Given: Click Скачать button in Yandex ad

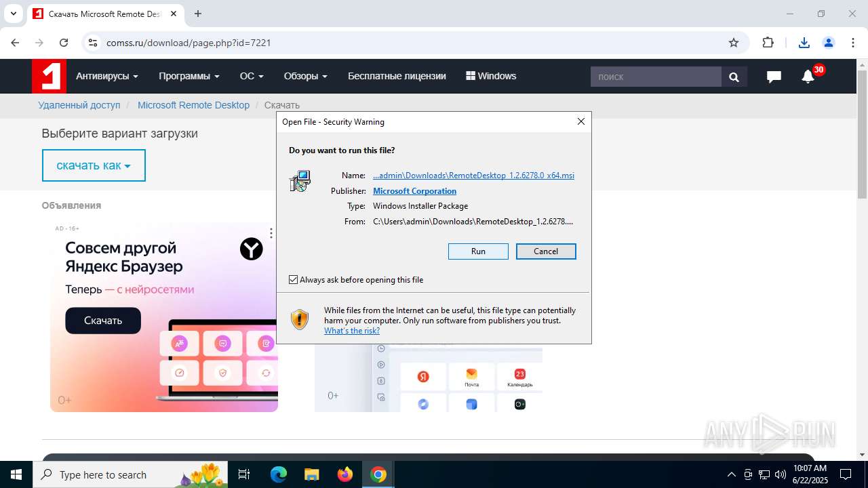Looking at the screenshot, I should click(x=103, y=321).
